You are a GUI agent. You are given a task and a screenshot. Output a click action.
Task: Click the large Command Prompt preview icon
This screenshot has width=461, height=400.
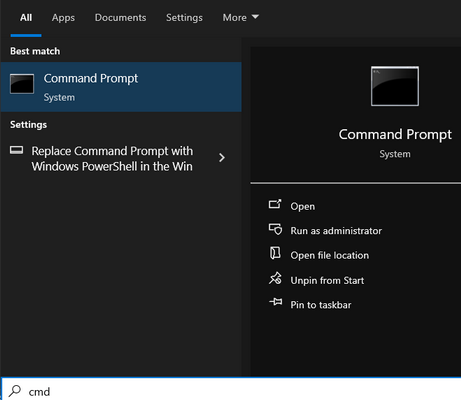395,86
